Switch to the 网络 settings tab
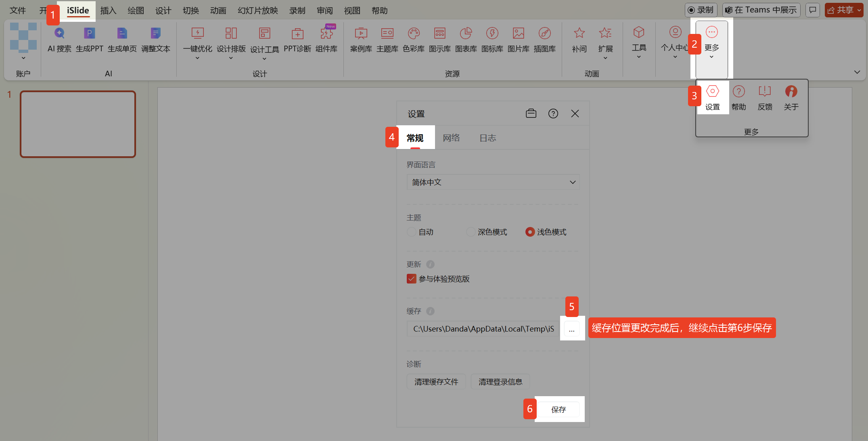This screenshot has width=868, height=441. click(x=451, y=138)
